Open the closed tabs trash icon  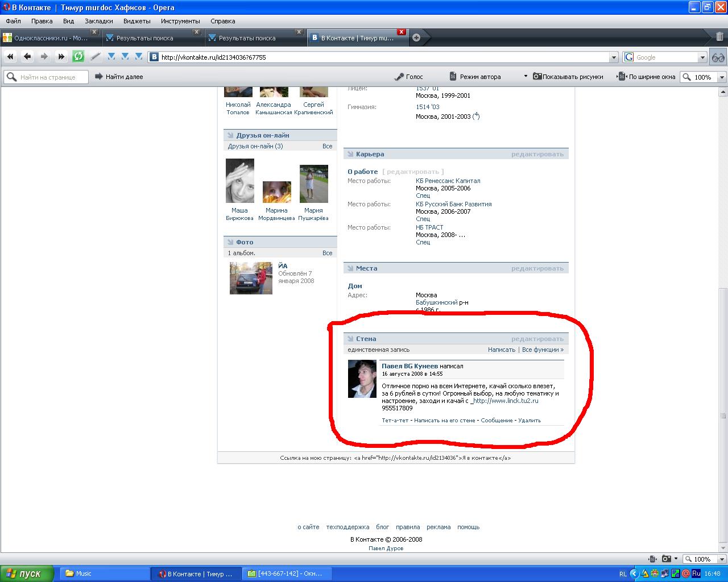pyautogui.click(x=719, y=37)
